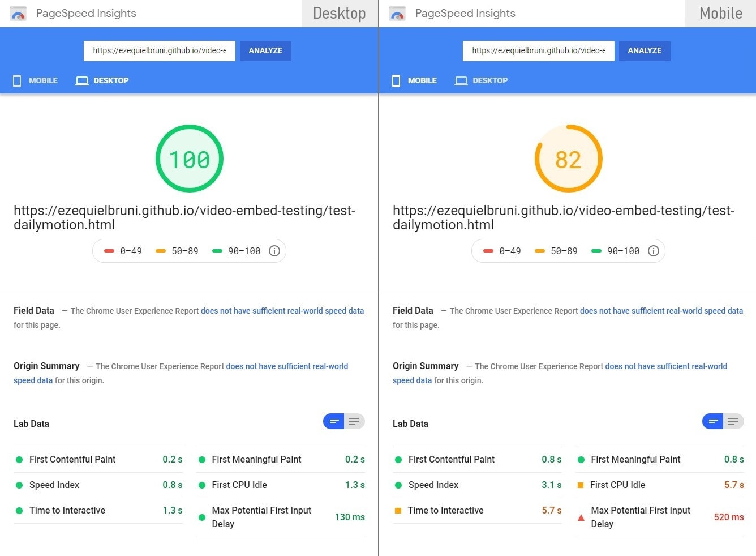Screen dimensions: 756x556
Task: Click orange square icon beside mobile Time to Interactive
Action: pos(398,511)
